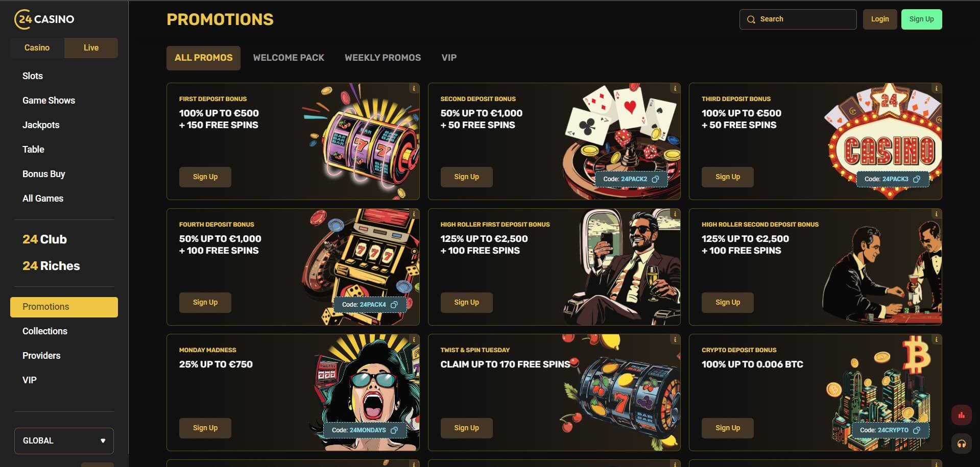
Task: Switch to Live mode toggle
Action: pyautogui.click(x=91, y=47)
